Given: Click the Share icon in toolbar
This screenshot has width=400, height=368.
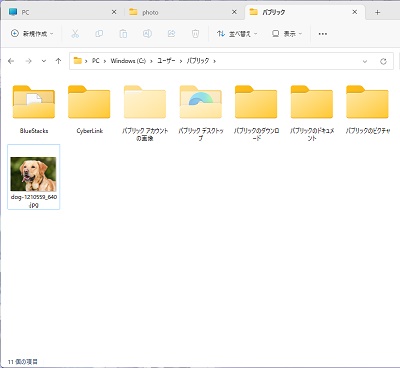Looking at the screenshot, I should click(171, 34).
